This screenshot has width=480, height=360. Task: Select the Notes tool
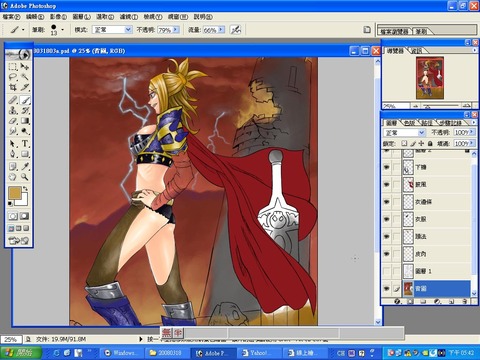pyautogui.click(x=13, y=166)
